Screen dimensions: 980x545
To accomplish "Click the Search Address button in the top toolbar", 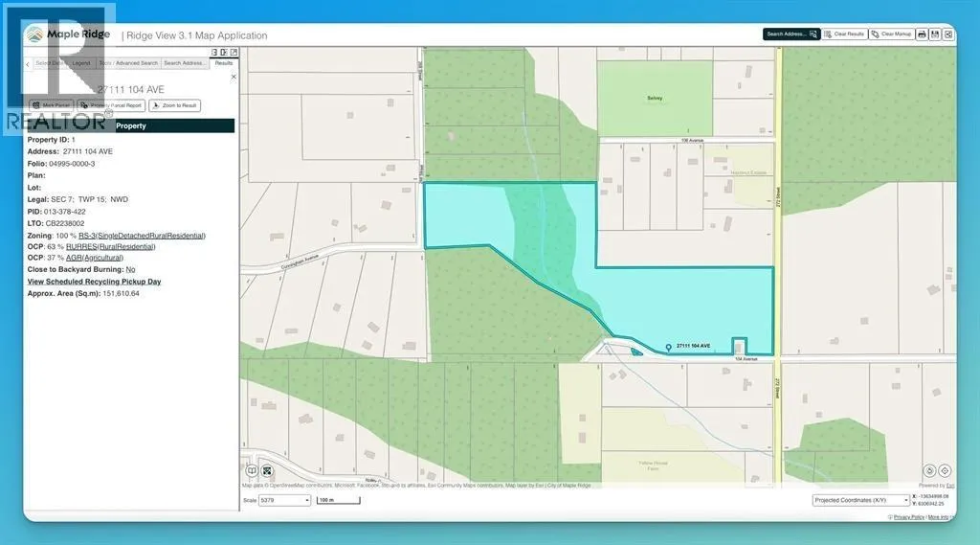I will click(791, 34).
